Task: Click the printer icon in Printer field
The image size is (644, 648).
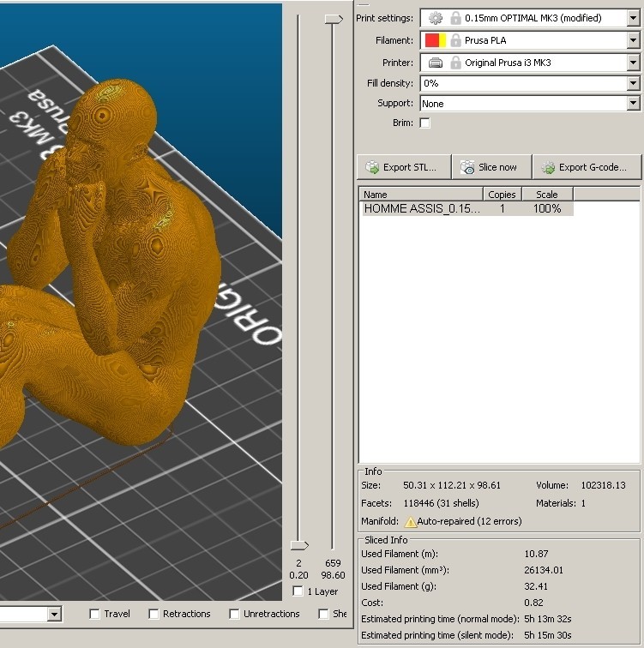Action: (436, 63)
